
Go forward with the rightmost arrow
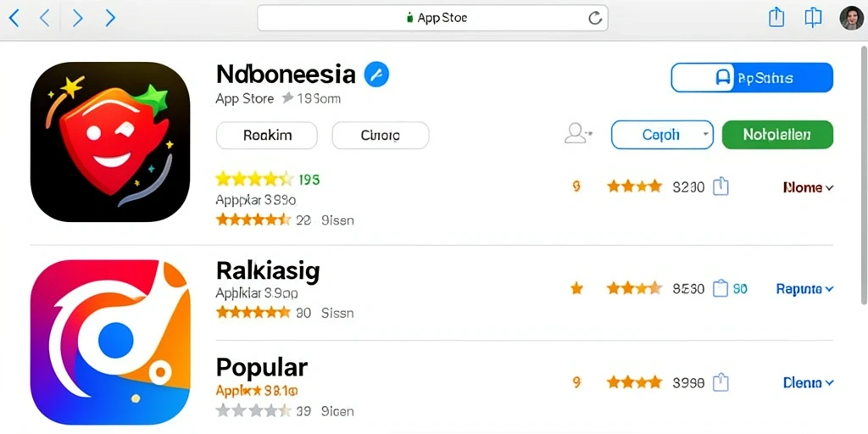click(x=110, y=19)
